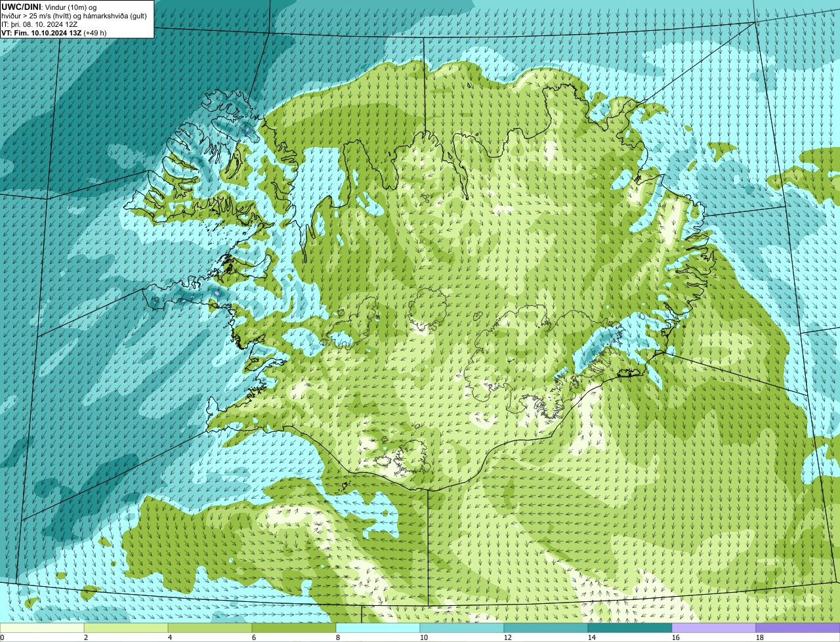Click the light cyan 8–10 m/s legend swatch
The image size is (840, 642).
(x=378, y=628)
